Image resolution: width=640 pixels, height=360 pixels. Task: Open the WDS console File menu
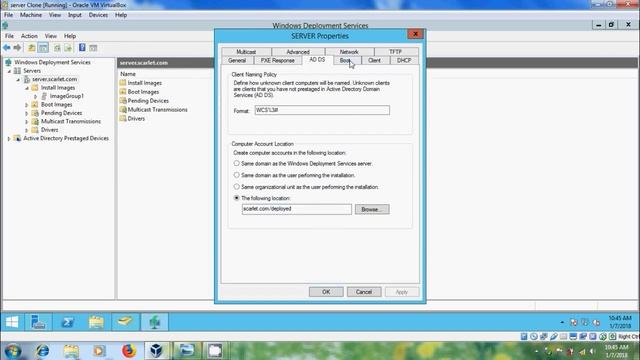pyautogui.click(x=9, y=36)
